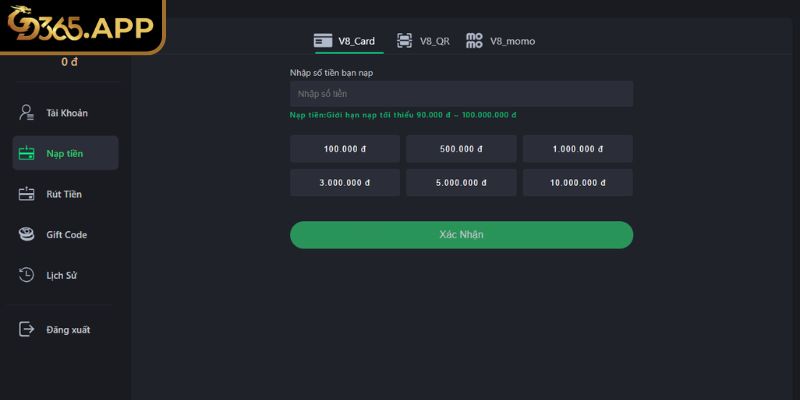Focus the Nhập số tiền input field
The image size is (800, 400).
pos(461,94)
